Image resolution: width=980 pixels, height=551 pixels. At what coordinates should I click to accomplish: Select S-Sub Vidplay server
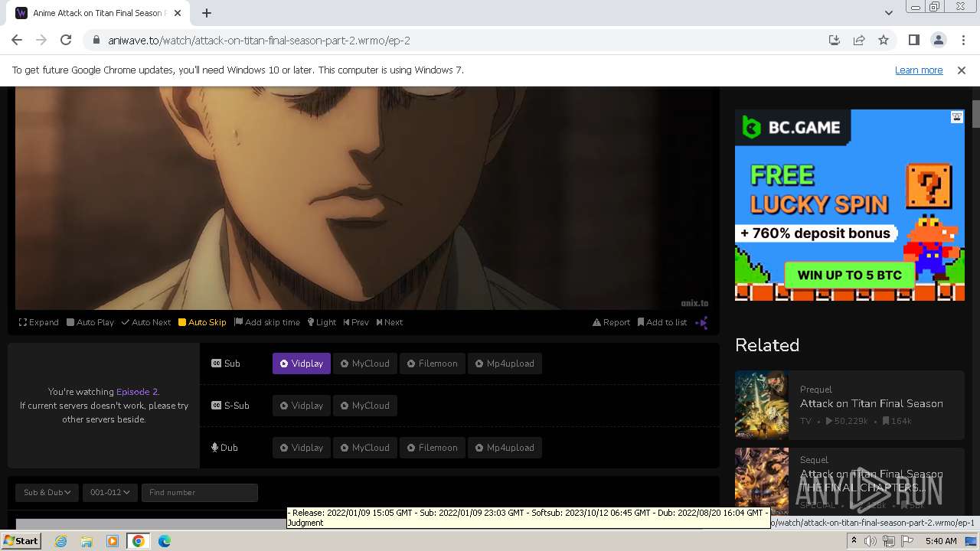coord(302,406)
